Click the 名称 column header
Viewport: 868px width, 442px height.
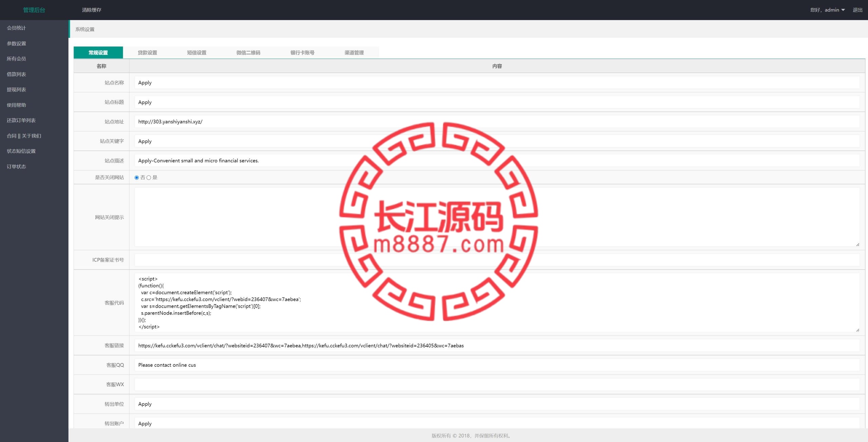tap(101, 66)
